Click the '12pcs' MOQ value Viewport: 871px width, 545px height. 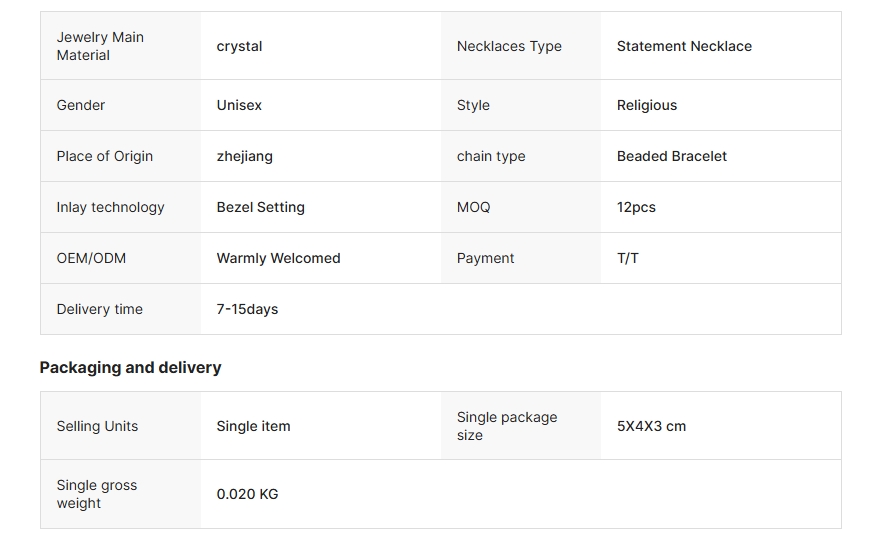coord(636,207)
